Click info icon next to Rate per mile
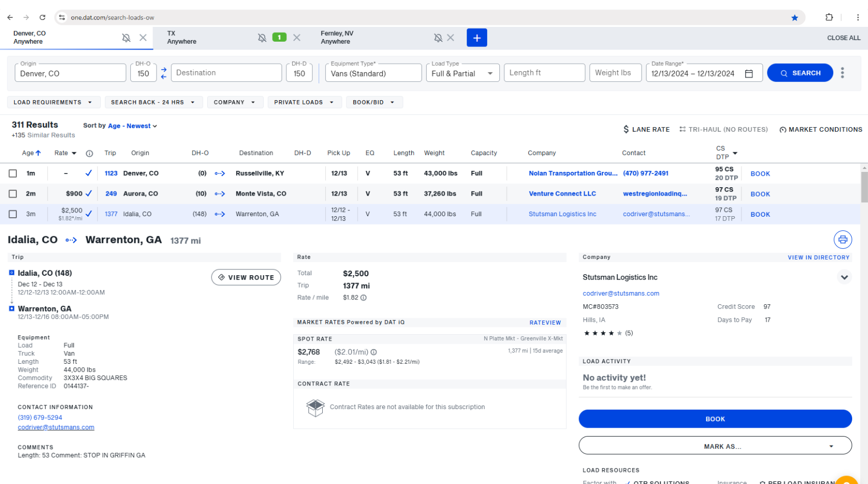The height and width of the screenshot is (484, 868). 363,298
